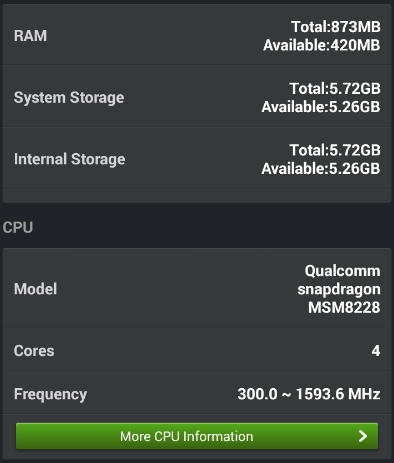Tap the Available:420MB RAM value
The image size is (394, 463).
click(x=322, y=45)
